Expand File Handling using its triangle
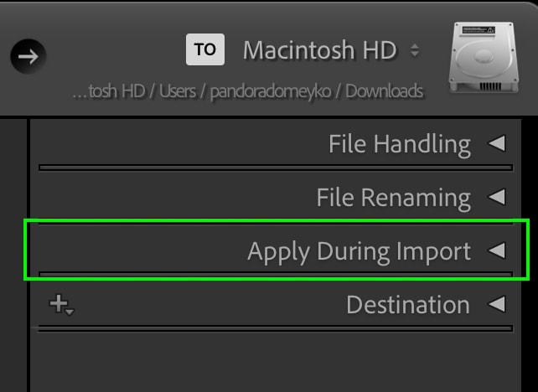The image size is (538, 392). 497,143
